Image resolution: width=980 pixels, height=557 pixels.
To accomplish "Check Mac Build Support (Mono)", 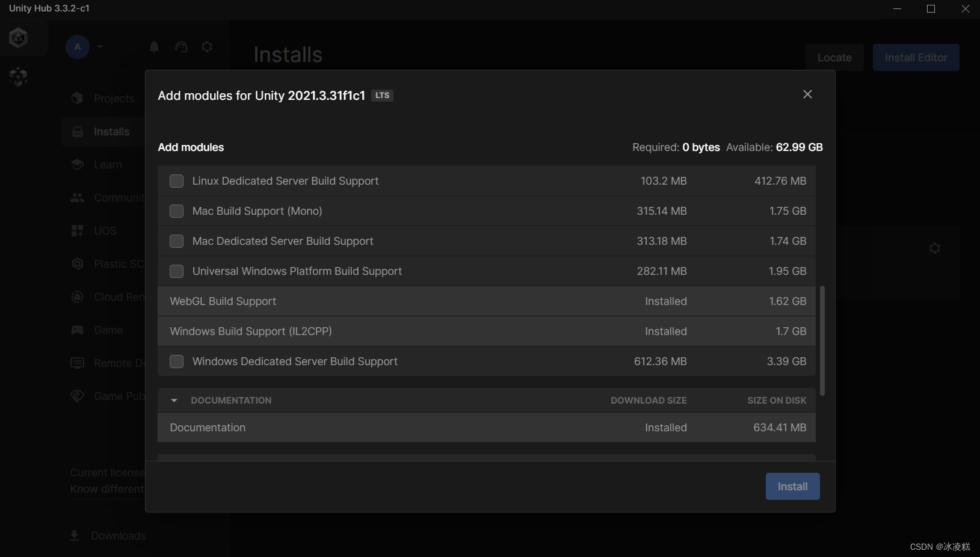I will pyautogui.click(x=176, y=211).
